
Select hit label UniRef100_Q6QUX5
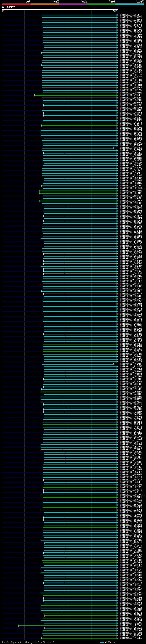pos(131,595)
